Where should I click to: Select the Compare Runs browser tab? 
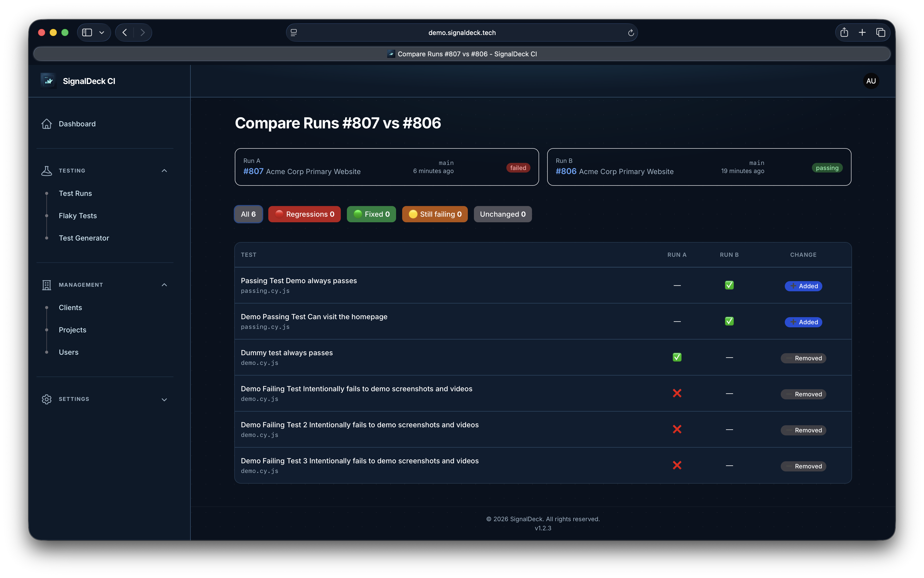[x=462, y=54]
